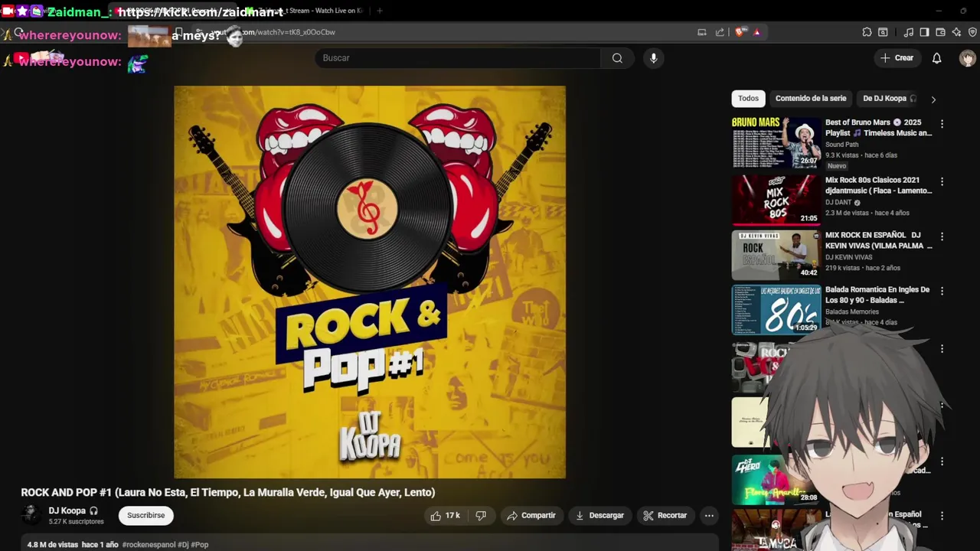This screenshot has height=551, width=980.
Task: Click the search magnifier button
Action: coord(617,58)
